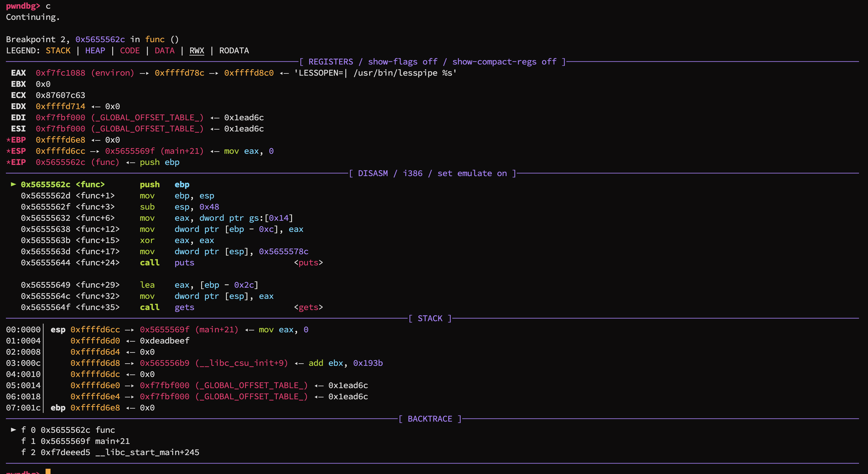Click the sub esp, 0x48 instruction

coord(120,206)
